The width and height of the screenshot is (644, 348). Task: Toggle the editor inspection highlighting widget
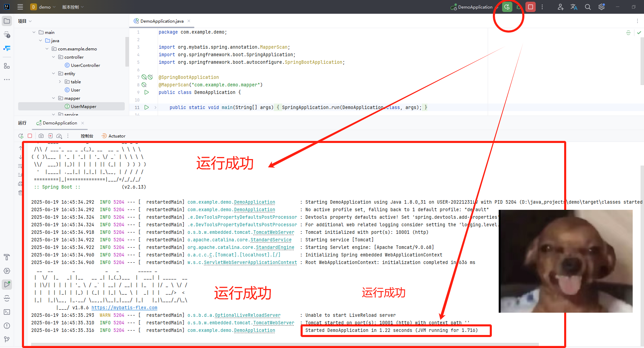[628, 33]
